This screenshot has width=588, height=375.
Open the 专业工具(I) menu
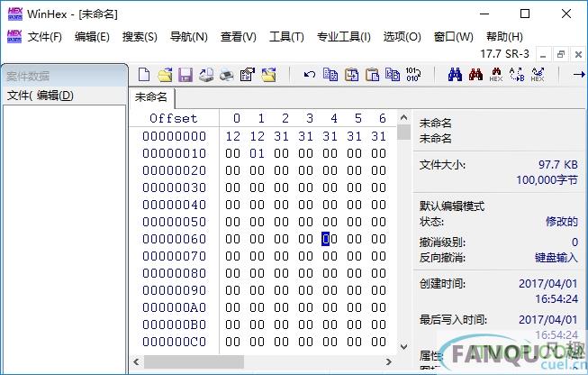344,37
